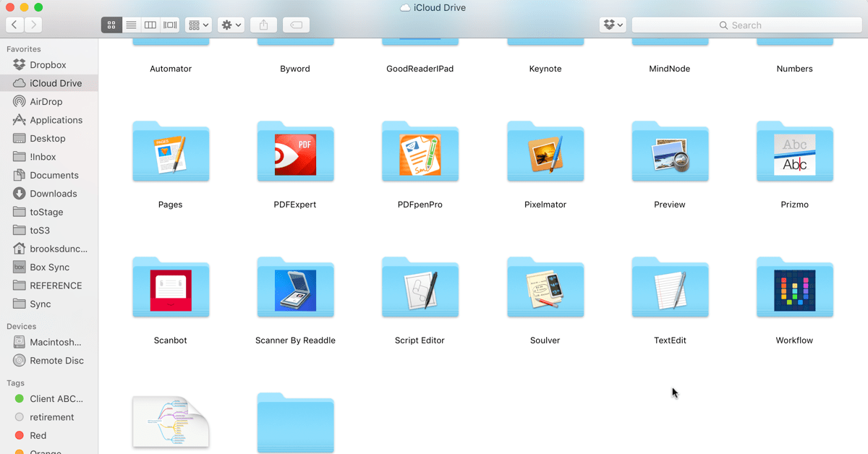The height and width of the screenshot is (454, 868).
Task: Click the MindNode folder label
Action: click(x=670, y=69)
